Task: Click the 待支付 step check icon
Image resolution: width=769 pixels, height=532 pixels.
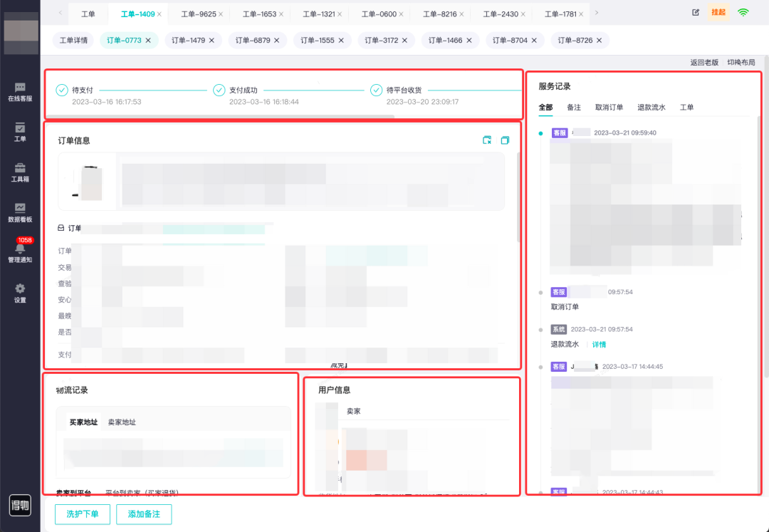Action: click(x=62, y=90)
